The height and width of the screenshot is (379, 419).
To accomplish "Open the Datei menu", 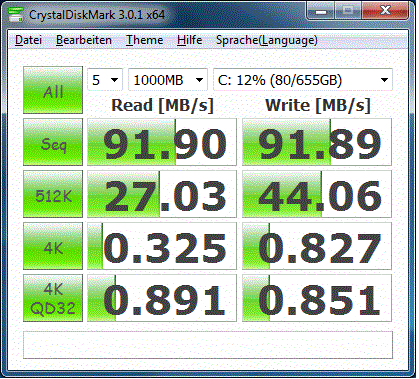I will [x=28, y=40].
